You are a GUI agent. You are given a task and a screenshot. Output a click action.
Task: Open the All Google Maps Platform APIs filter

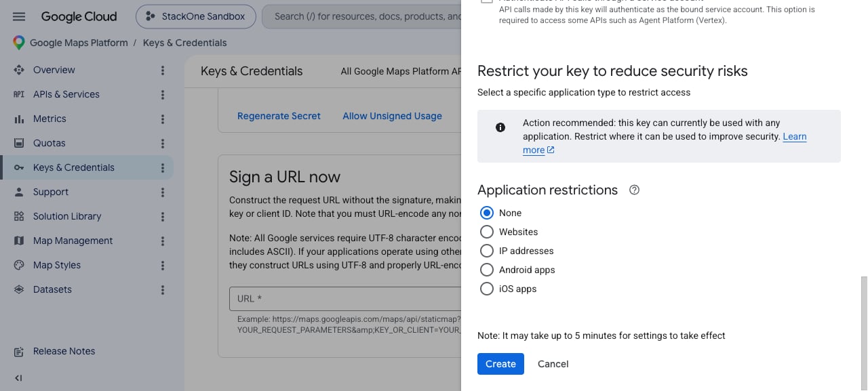(x=400, y=71)
